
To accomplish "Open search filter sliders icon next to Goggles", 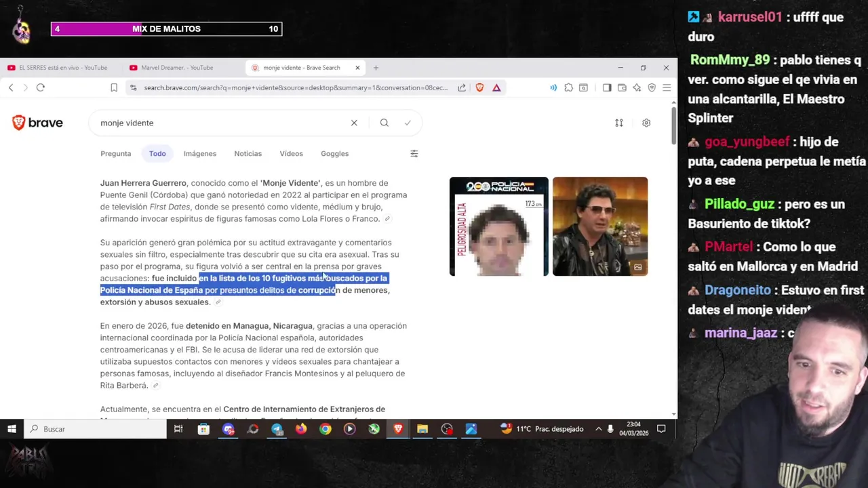I will (x=414, y=153).
